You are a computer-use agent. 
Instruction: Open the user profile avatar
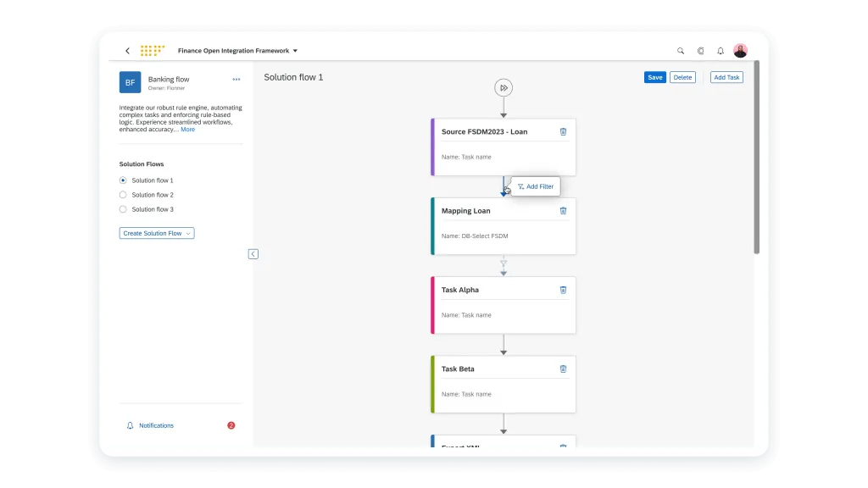click(x=740, y=51)
